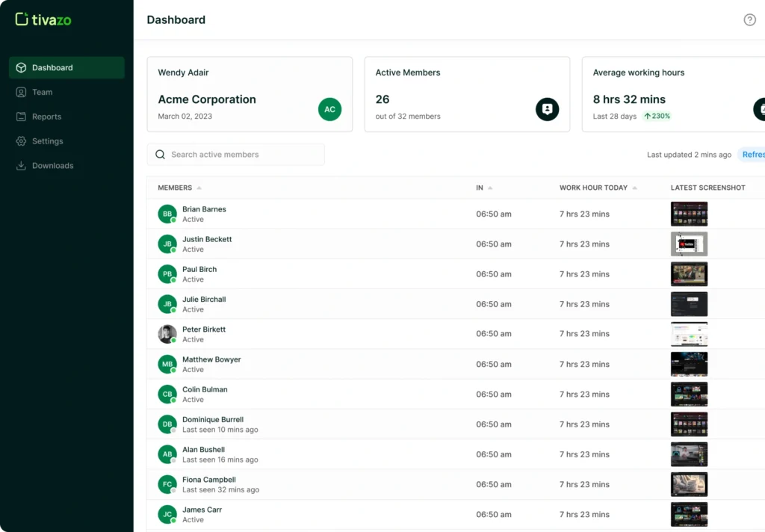Open Brian Barnes member name
This screenshot has width=765, height=532.
[204, 209]
